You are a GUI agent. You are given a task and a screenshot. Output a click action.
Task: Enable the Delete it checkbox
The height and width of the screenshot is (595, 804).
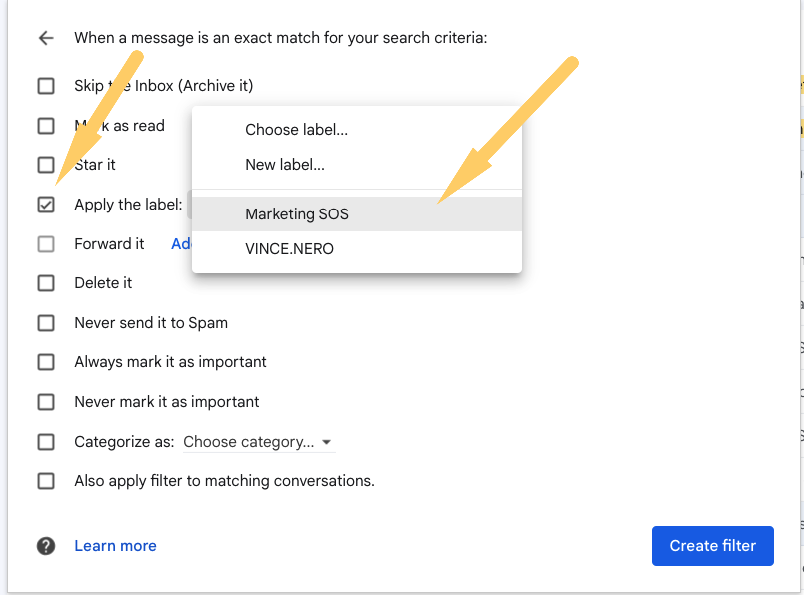pyautogui.click(x=46, y=283)
